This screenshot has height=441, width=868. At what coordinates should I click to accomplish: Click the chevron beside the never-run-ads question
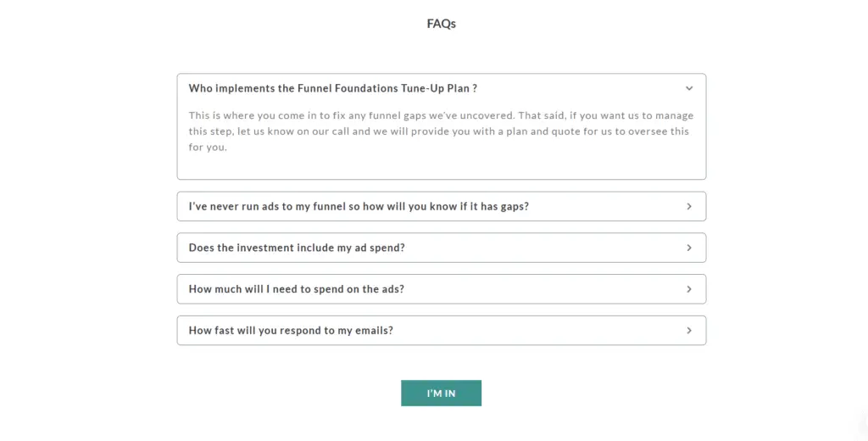click(x=689, y=206)
